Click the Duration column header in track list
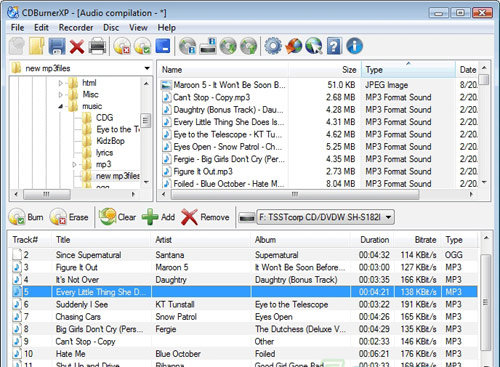Screen dimensions: 500x367 pyautogui.click(x=373, y=240)
